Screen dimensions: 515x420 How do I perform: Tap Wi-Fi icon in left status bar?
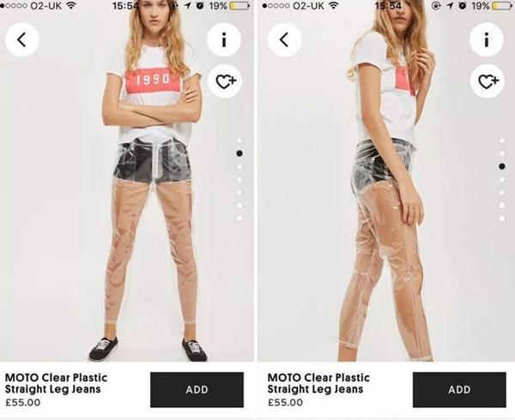(71, 5)
